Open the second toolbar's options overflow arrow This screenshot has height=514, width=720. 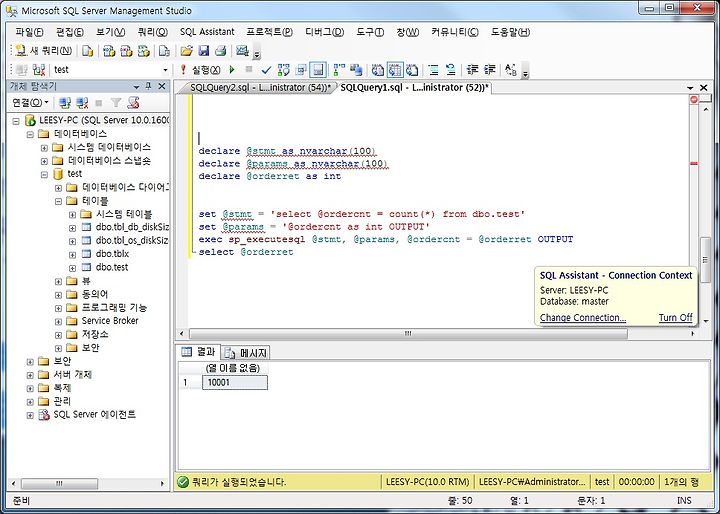526,73
